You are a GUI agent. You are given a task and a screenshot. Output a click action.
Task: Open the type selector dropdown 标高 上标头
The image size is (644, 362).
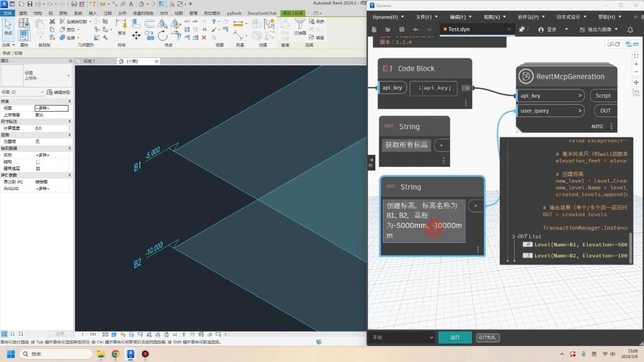(68, 75)
